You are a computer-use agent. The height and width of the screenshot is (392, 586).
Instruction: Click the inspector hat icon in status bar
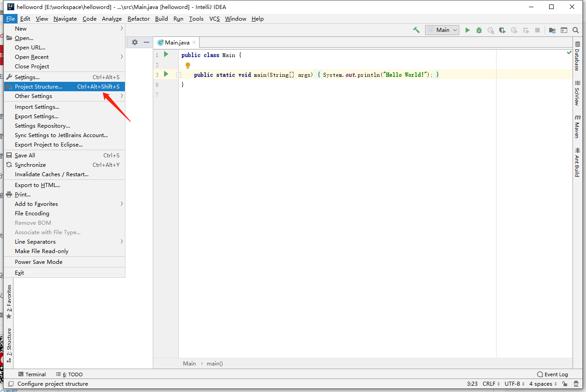coord(577,384)
